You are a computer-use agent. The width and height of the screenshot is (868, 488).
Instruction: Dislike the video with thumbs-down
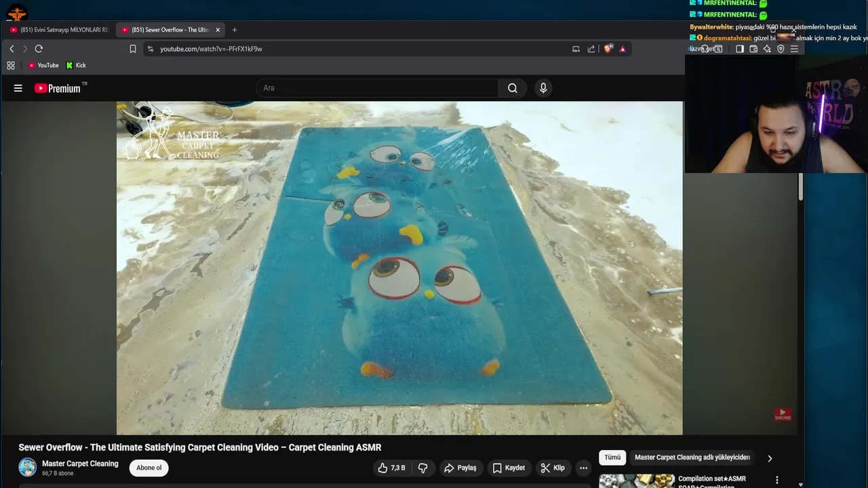coord(423,468)
